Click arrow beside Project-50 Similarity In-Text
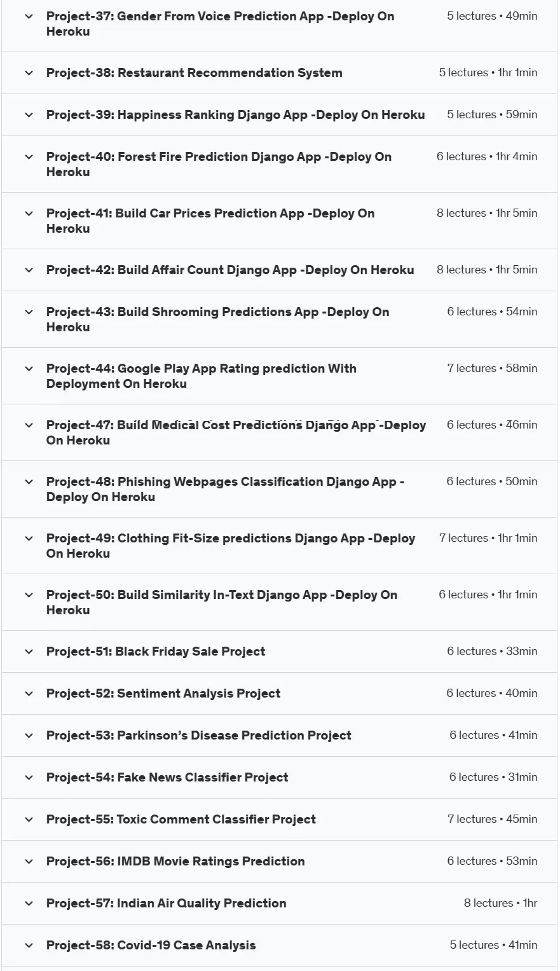Viewport: 560px width, 971px height. pyautogui.click(x=29, y=595)
